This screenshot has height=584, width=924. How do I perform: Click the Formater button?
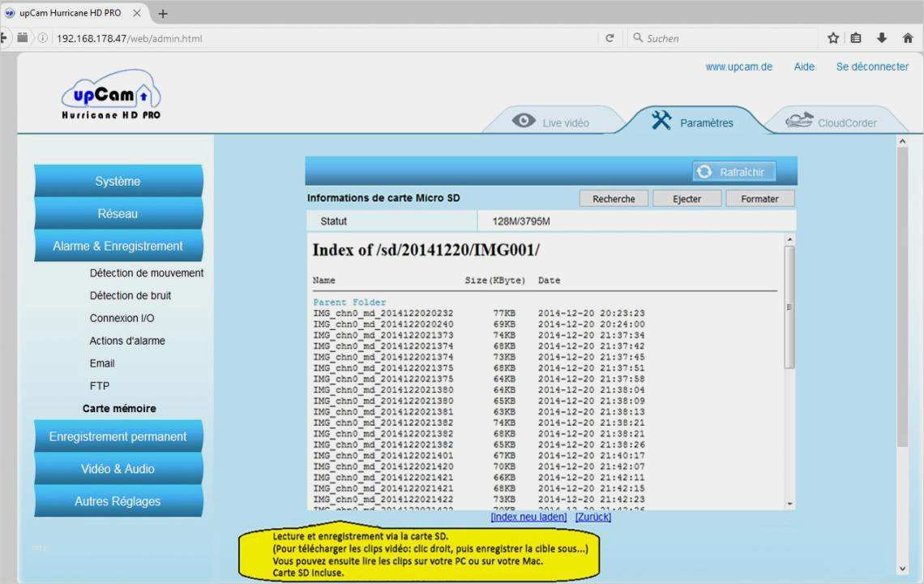[759, 199]
